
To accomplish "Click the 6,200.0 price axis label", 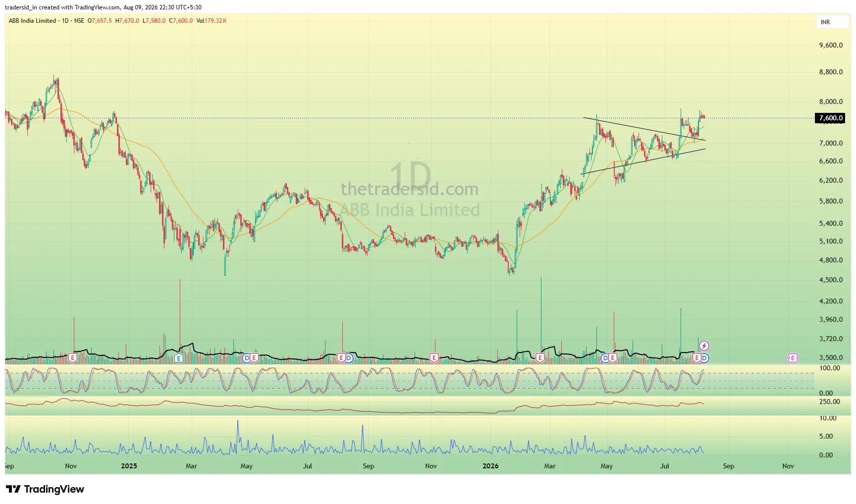I will (x=831, y=180).
